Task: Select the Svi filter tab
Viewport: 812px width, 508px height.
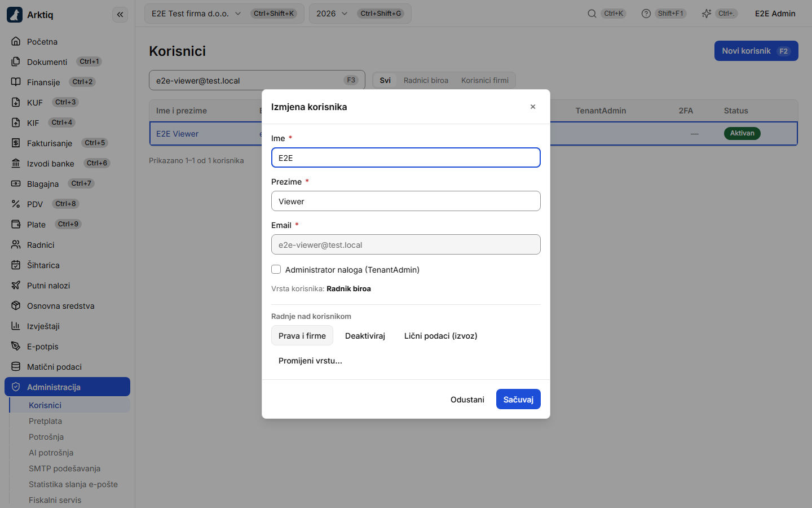Action: [x=385, y=80]
